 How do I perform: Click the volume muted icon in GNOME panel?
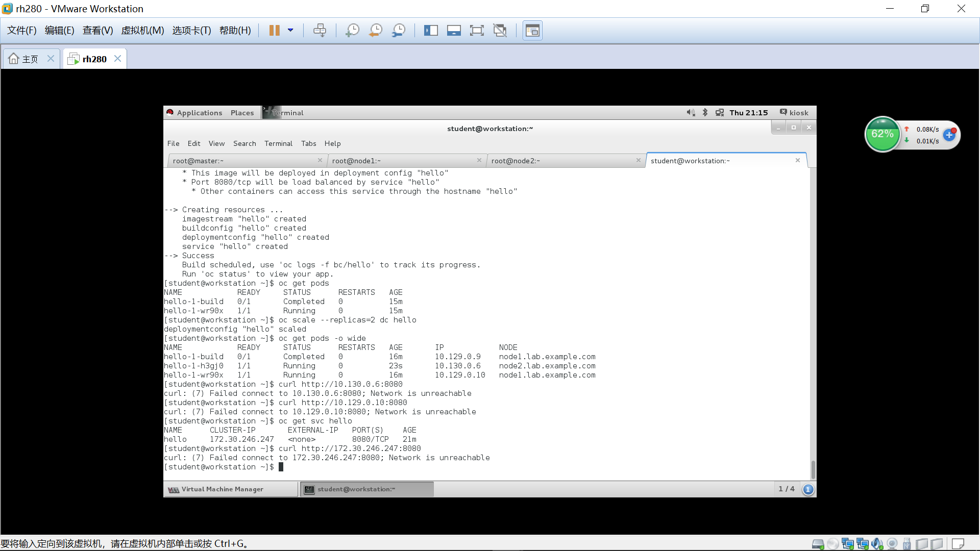pyautogui.click(x=691, y=113)
